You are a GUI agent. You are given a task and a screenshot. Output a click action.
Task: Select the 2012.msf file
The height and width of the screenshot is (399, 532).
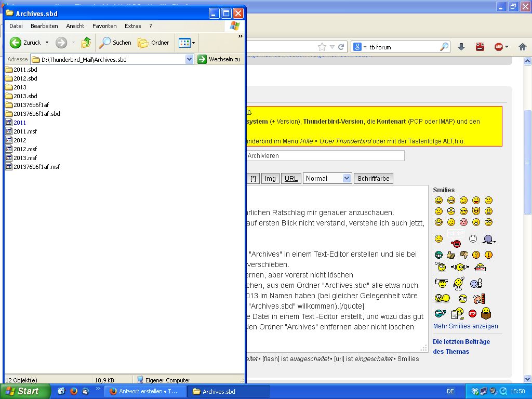tap(21, 149)
